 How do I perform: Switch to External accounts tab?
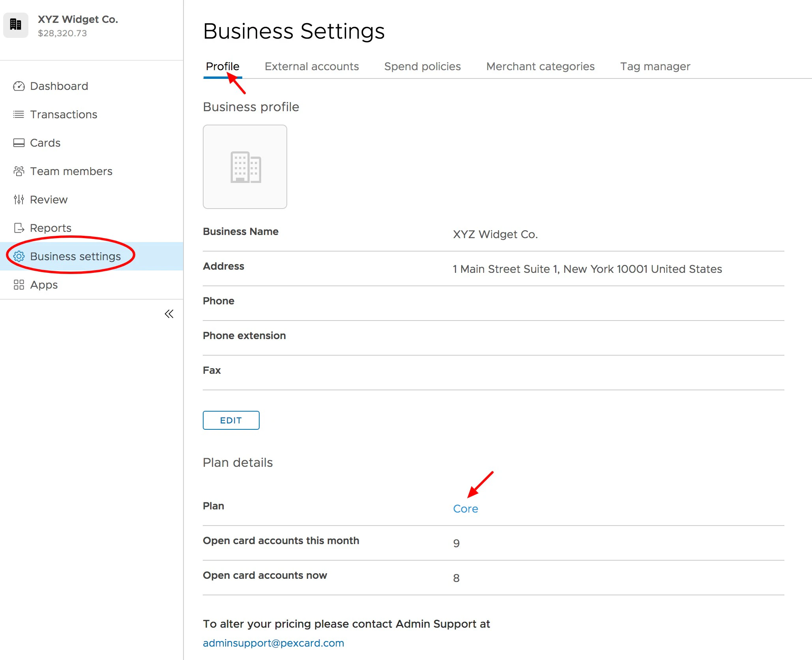(311, 67)
